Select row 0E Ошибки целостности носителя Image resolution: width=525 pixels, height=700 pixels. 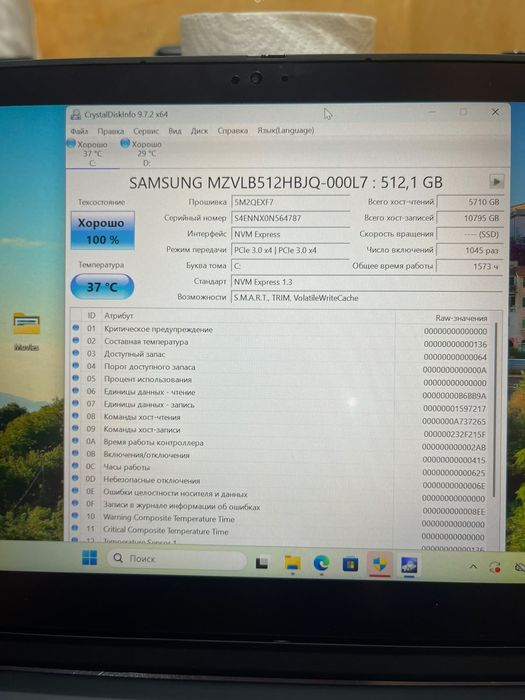point(281,494)
